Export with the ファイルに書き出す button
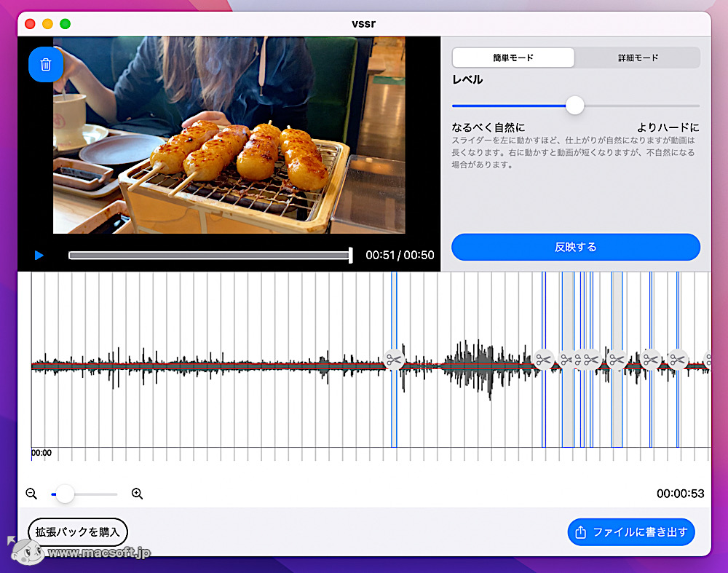 [631, 532]
